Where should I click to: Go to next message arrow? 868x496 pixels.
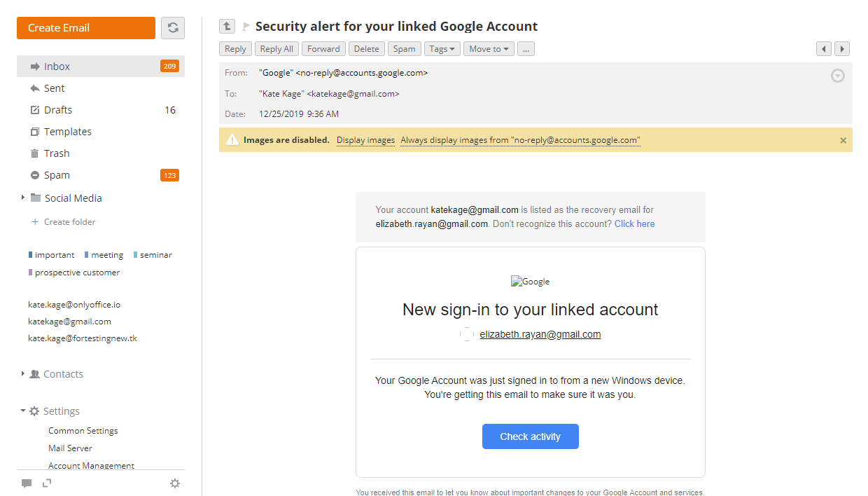click(x=842, y=49)
